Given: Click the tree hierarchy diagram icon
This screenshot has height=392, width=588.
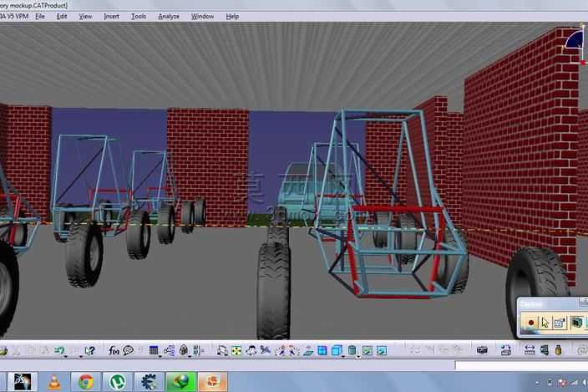Looking at the screenshot, I should click(x=169, y=350).
